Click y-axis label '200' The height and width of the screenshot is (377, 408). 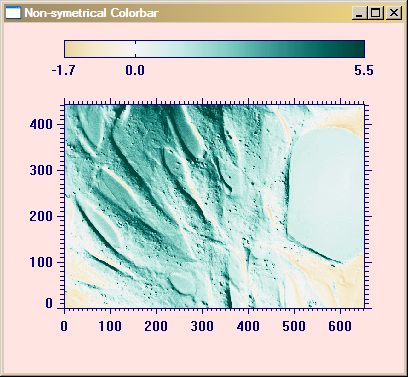[x=41, y=216]
